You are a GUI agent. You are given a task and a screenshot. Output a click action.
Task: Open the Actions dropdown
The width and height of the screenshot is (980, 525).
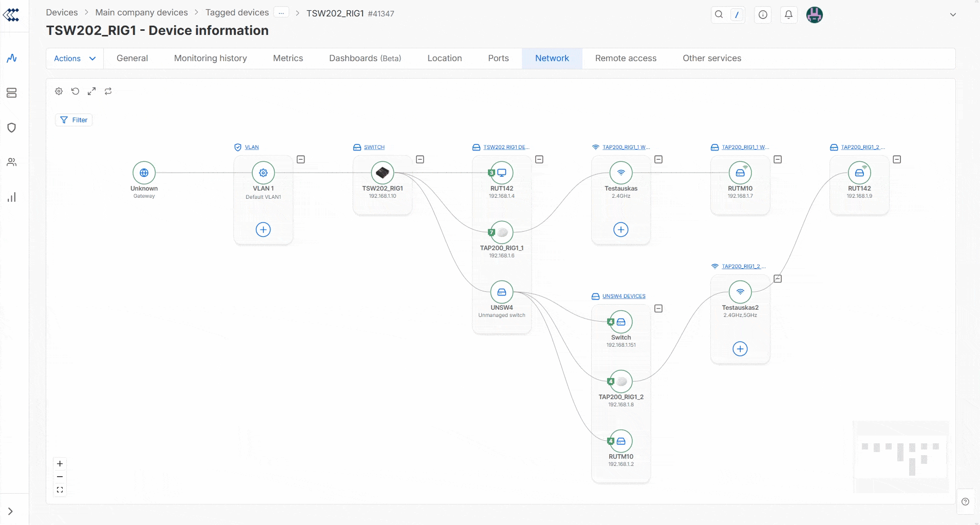coord(75,59)
